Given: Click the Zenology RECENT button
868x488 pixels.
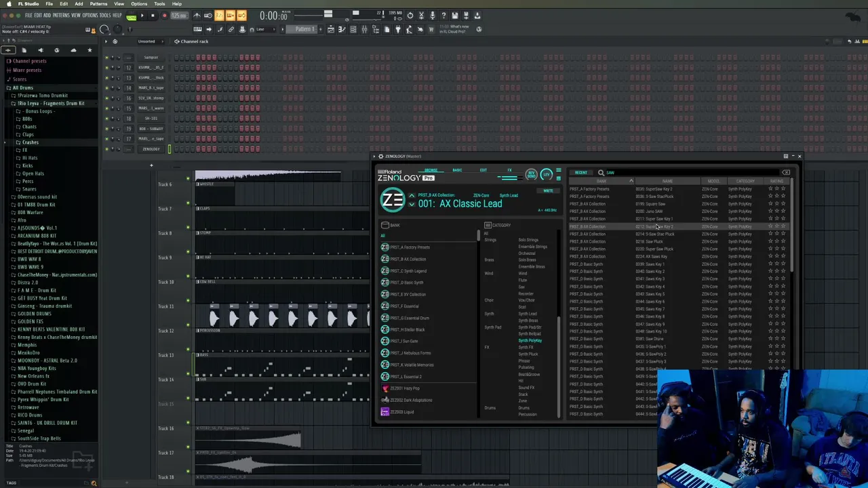Looking at the screenshot, I should (x=581, y=173).
